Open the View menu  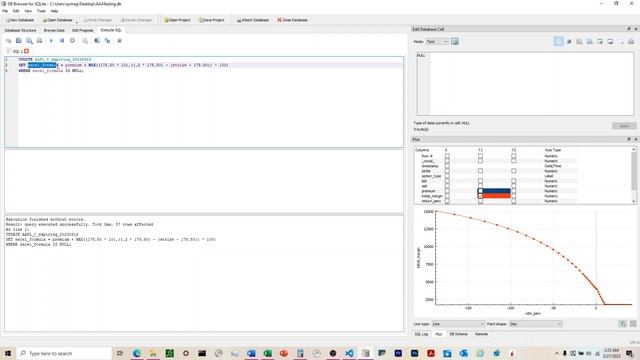tap(28, 11)
